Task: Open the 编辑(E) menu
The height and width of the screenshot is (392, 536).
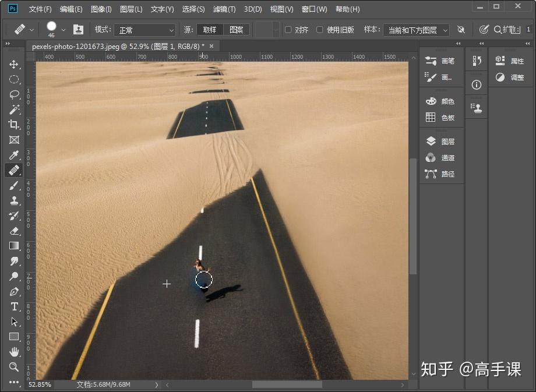Action: (71, 9)
